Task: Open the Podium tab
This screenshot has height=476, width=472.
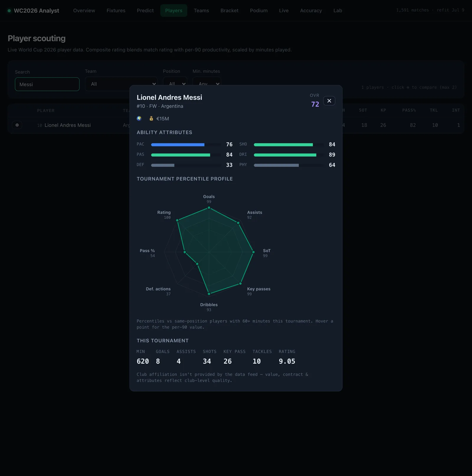Action: point(259,11)
